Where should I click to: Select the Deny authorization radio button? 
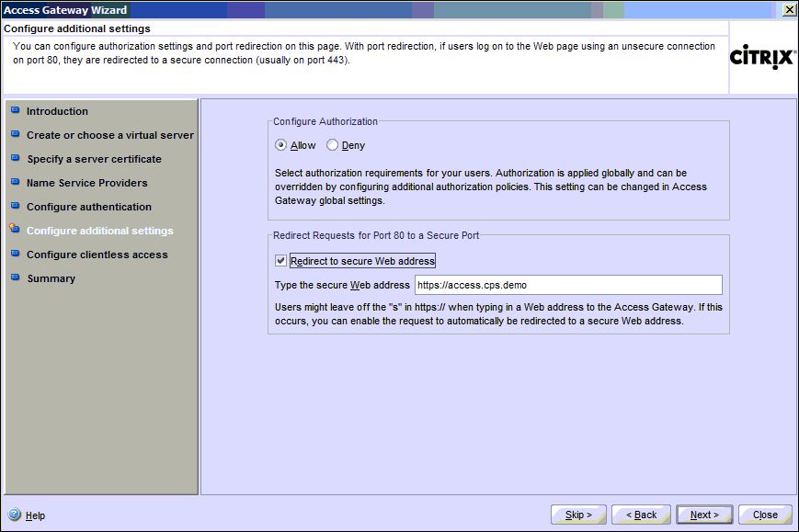(333, 145)
